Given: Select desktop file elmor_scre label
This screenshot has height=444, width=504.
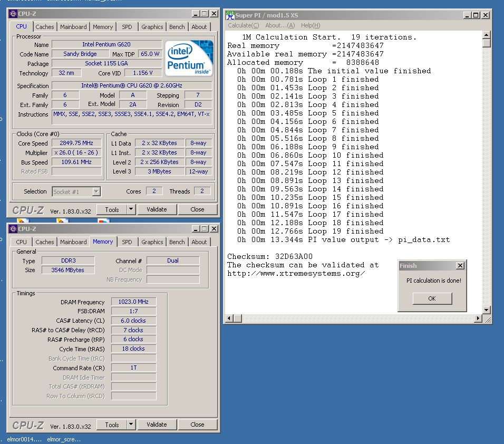Looking at the screenshot, I should 64,439.
